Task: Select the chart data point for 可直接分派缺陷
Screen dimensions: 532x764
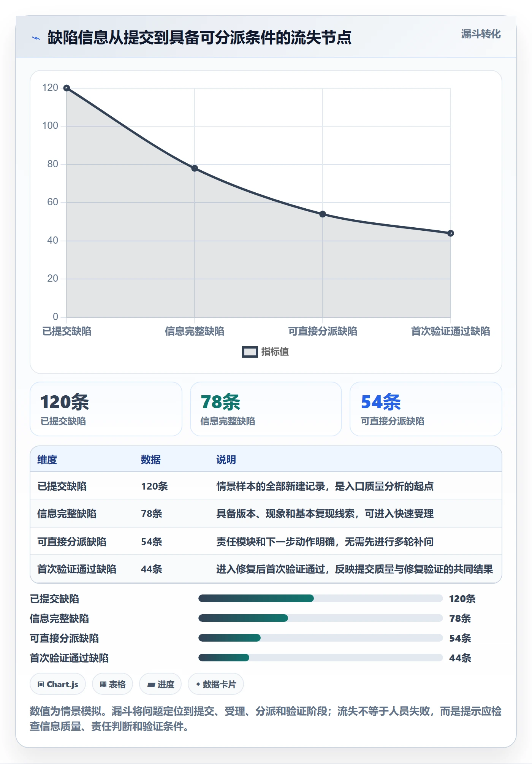Action: coord(323,214)
